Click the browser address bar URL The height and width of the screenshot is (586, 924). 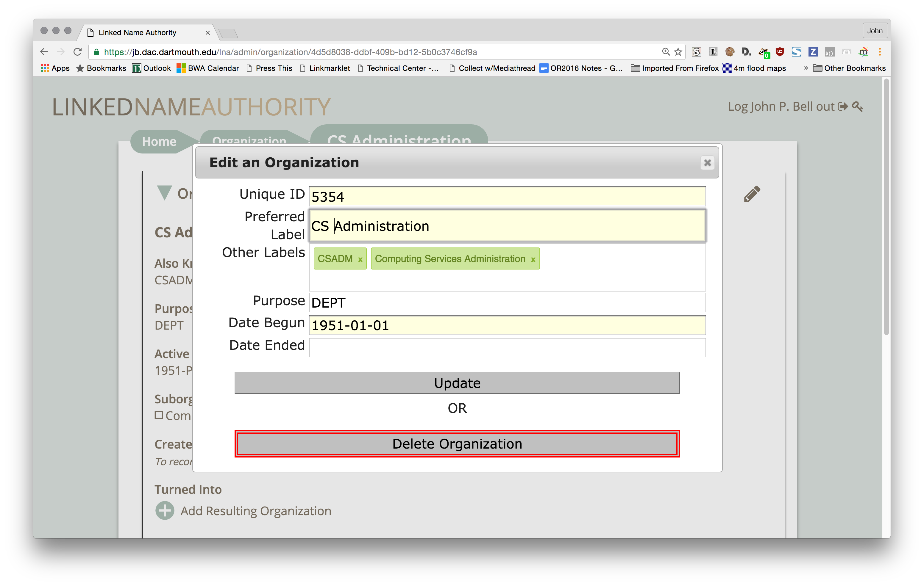click(291, 52)
